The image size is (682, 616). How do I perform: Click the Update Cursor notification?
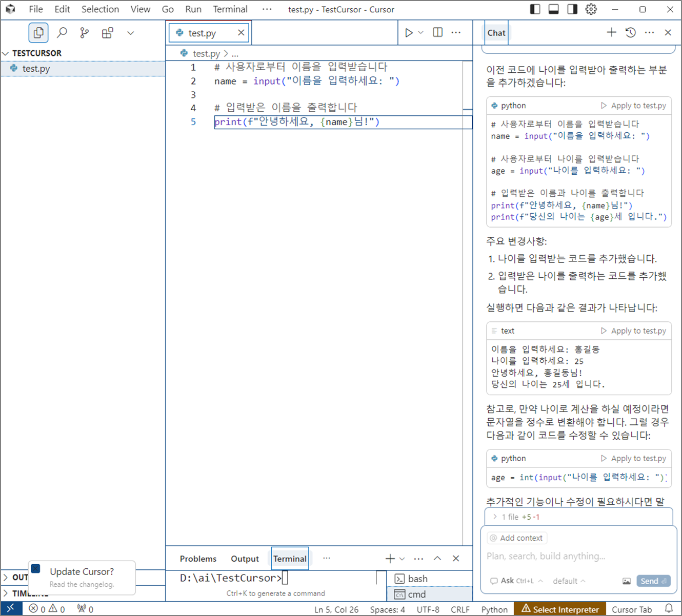coord(82,577)
